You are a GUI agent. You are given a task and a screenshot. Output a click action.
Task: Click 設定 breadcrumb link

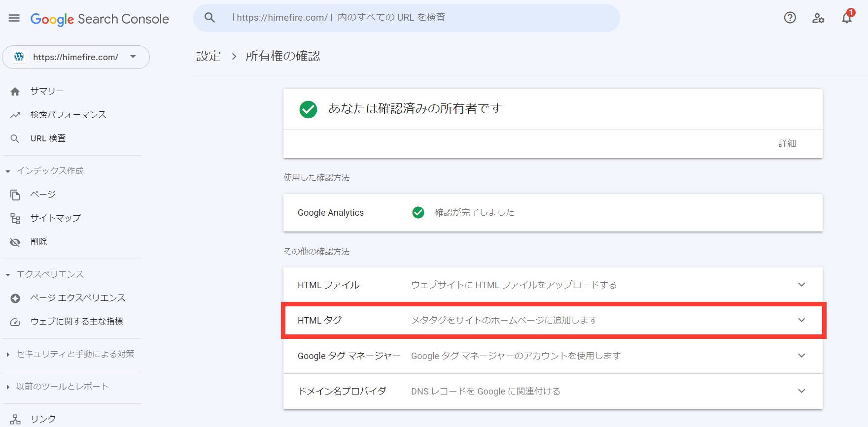(208, 56)
